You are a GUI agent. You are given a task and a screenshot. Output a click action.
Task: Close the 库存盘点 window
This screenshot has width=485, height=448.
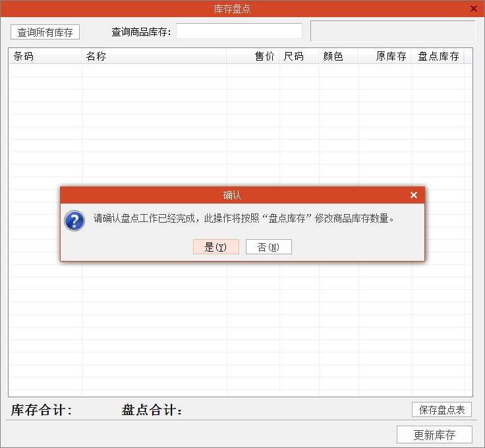click(x=474, y=9)
